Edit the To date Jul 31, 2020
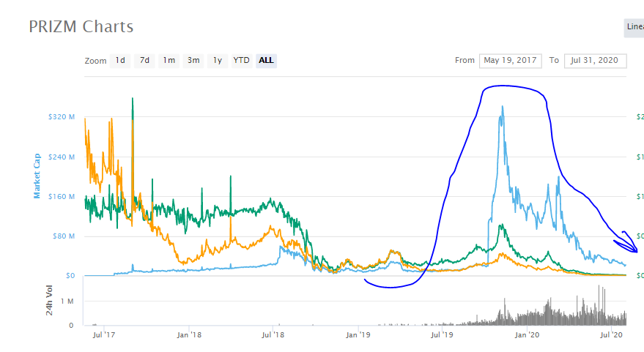The image size is (644, 352). (595, 61)
